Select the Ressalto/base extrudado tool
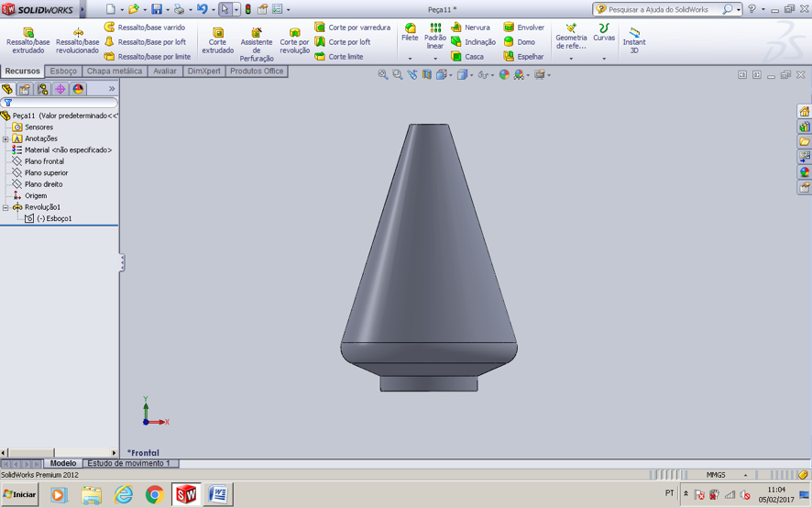Image resolution: width=812 pixels, height=508 pixels. [x=28, y=40]
